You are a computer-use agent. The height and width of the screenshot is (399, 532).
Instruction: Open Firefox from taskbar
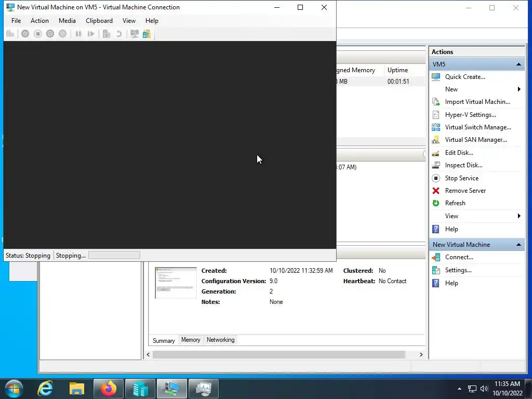109,389
